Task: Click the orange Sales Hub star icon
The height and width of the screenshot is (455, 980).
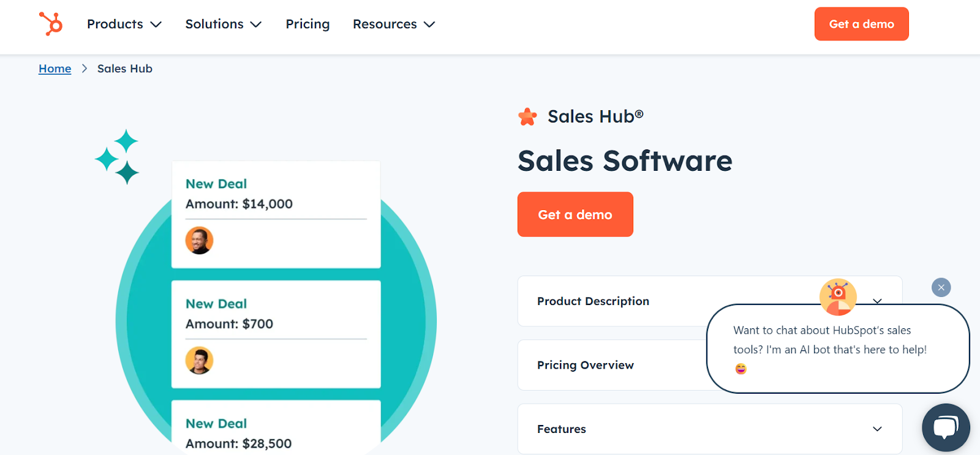Action: [x=527, y=116]
